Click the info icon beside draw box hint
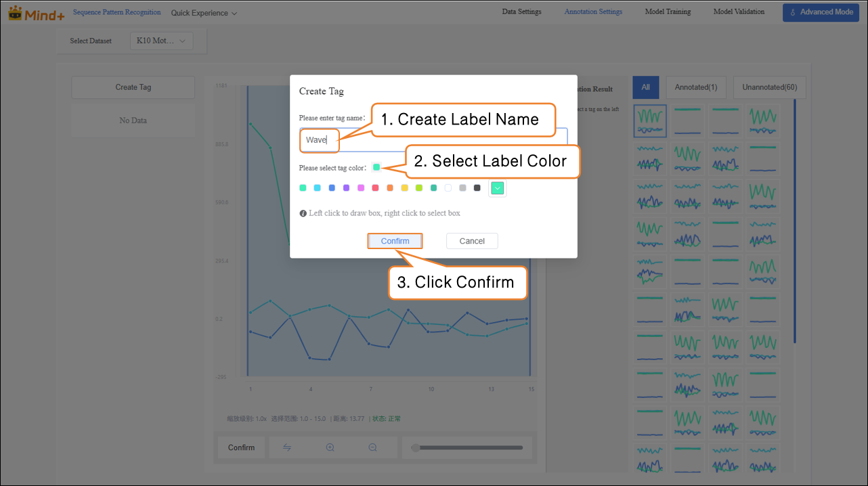This screenshot has height=486, width=868. [303, 213]
